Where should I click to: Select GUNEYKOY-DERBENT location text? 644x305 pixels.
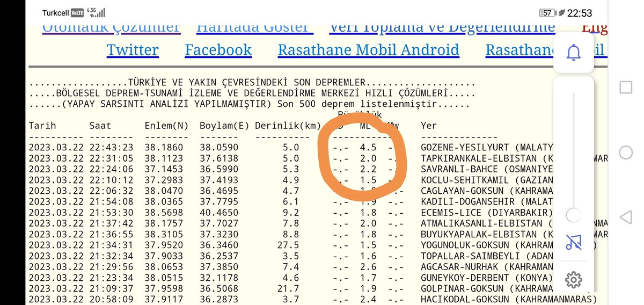coord(465,277)
